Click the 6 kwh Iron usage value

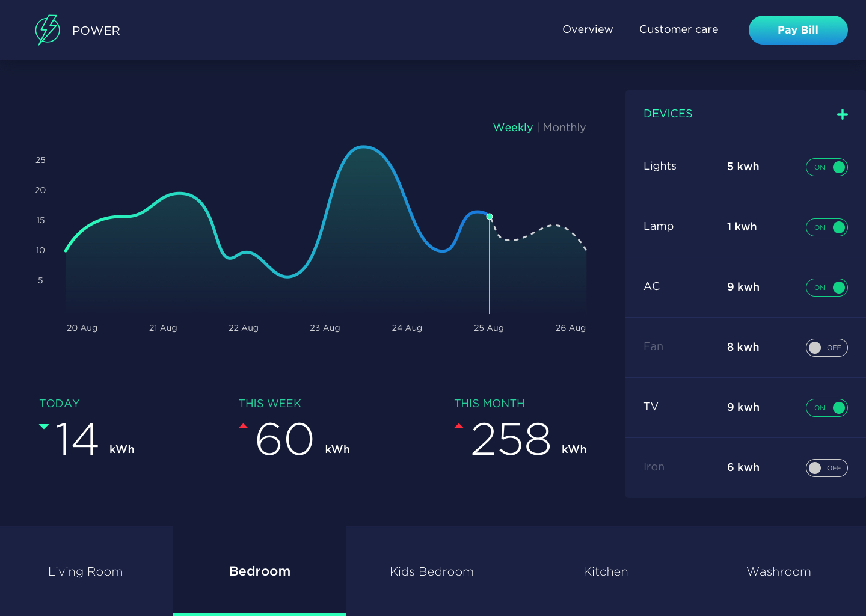743,467
